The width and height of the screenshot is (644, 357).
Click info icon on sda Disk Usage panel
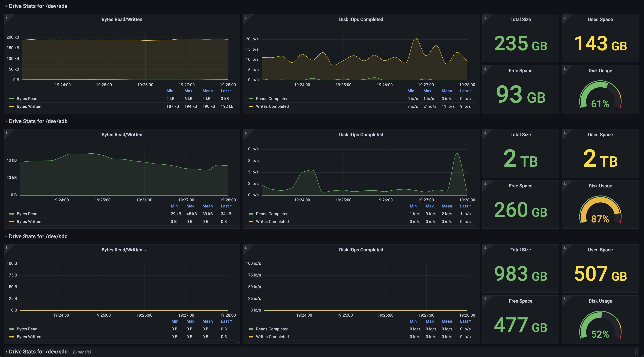pyautogui.click(x=565, y=68)
